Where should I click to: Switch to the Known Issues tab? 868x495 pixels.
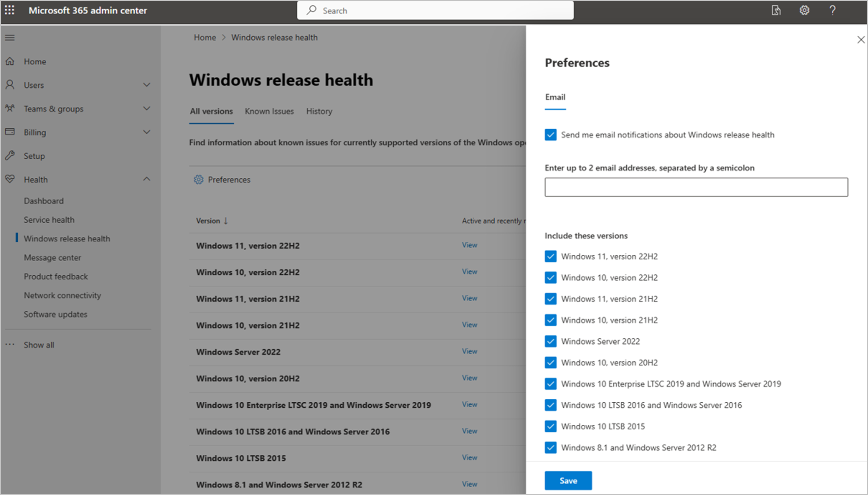tap(269, 111)
